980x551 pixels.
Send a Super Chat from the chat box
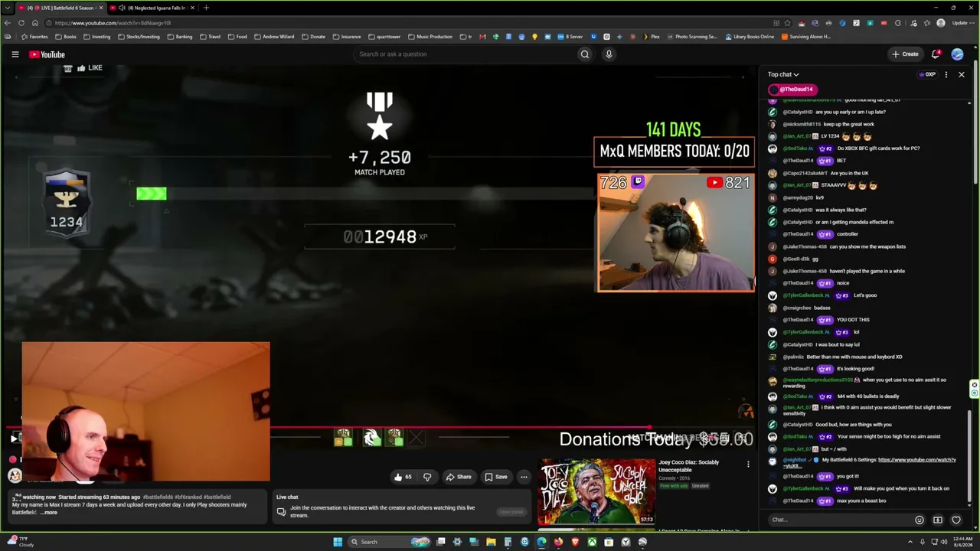[x=938, y=520]
